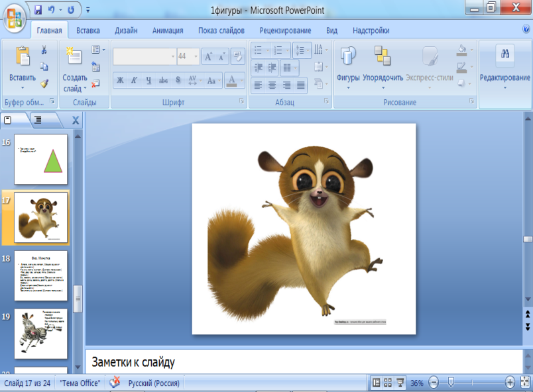Viewport: 533px width, 392px height.
Task: Click the Русский (Россия) language indicator
Action: point(154,383)
